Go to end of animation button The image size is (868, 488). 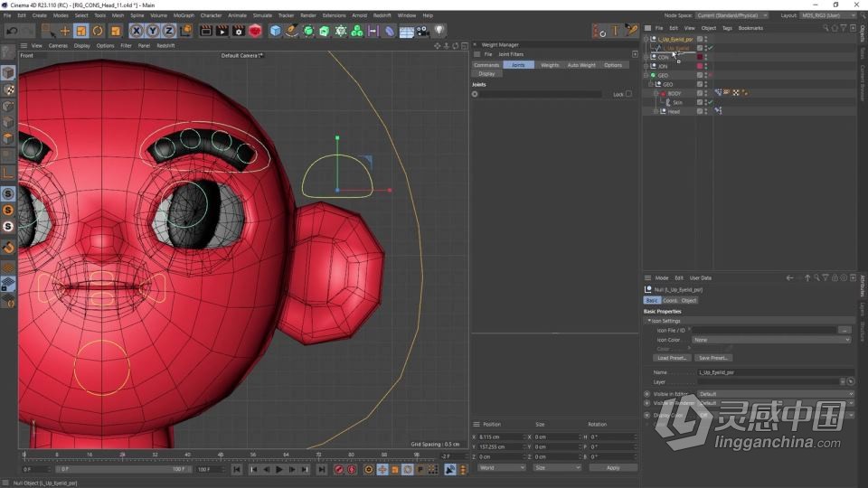tap(322, 470)
